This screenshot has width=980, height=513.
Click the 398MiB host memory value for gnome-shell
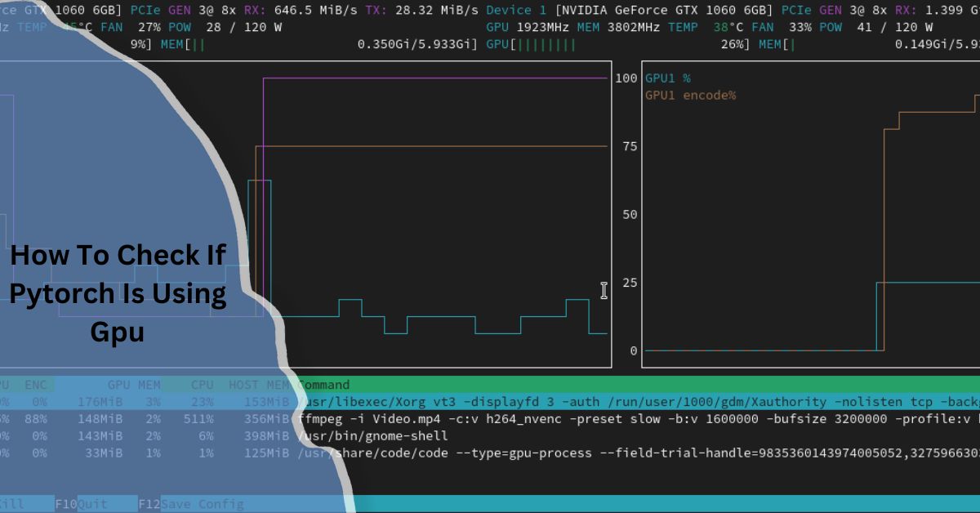coord(266,436)
